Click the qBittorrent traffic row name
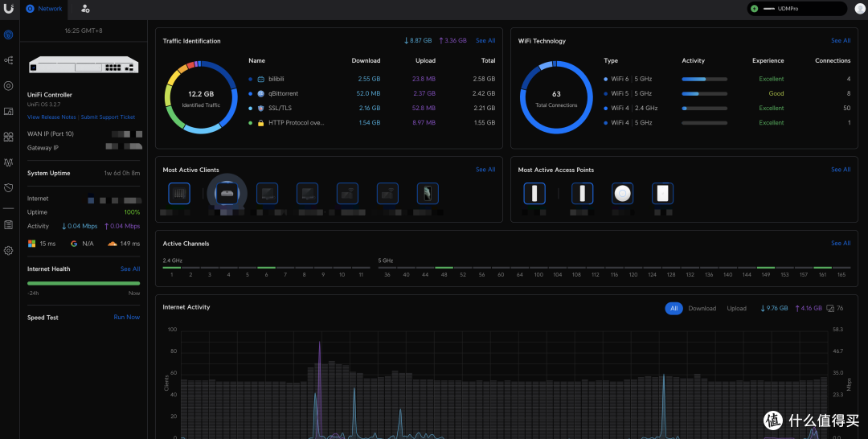Image resolution: width=868 pixels, height=439 pixels. 284,93
